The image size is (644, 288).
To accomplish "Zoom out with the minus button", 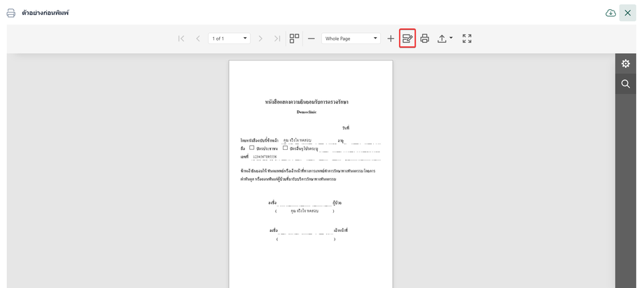I will click(311, 39).
